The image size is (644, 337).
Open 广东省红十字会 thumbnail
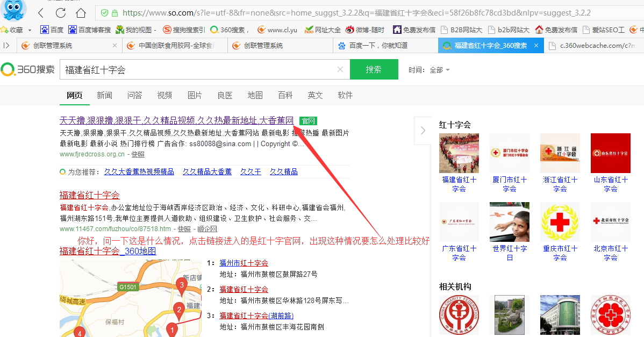coord(459,221)
